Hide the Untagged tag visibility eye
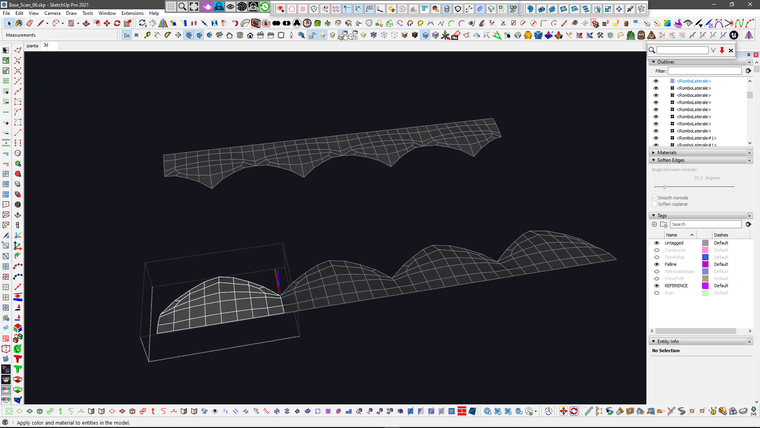The height and width of the screenshot is (428, 760). [x=656, y=243]
